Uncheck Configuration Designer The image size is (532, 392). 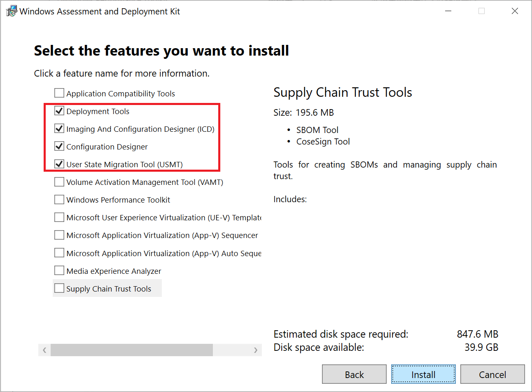click(59, 146)
